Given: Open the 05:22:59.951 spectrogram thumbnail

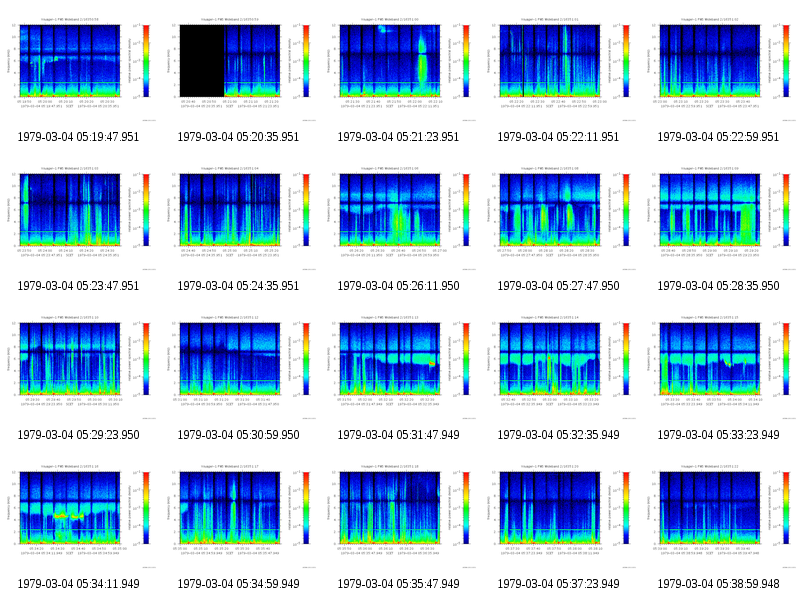Looking at the screenshot, I should coord(718,69).
